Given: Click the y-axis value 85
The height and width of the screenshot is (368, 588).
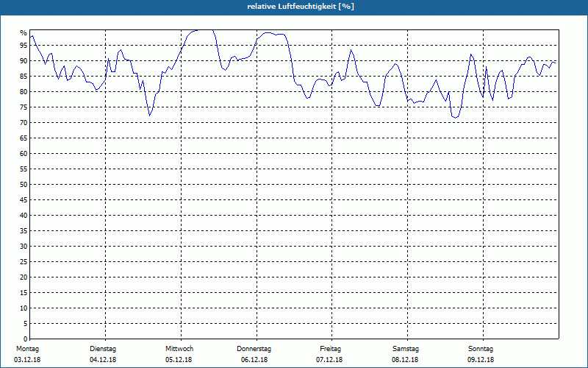Looking at the screenshot, I should 24,77.
